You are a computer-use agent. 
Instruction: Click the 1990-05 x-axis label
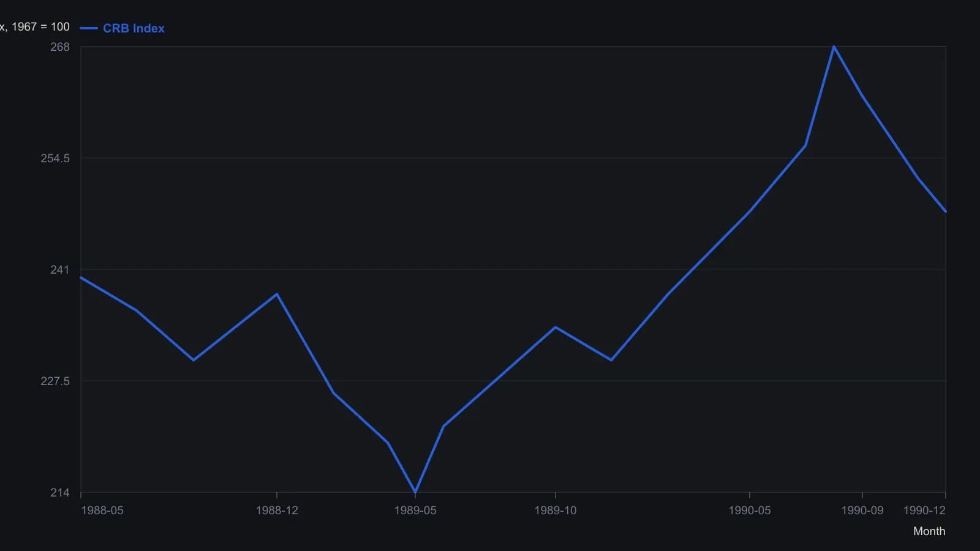(x=750, y=511)
